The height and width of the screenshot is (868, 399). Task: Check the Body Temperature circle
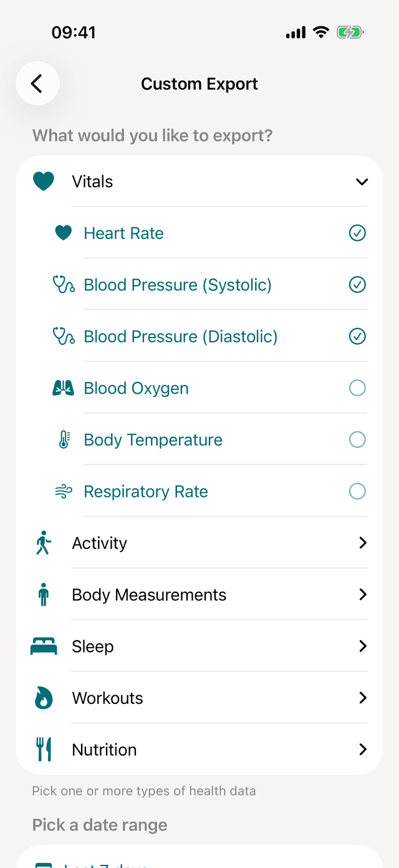pos(357,439)
